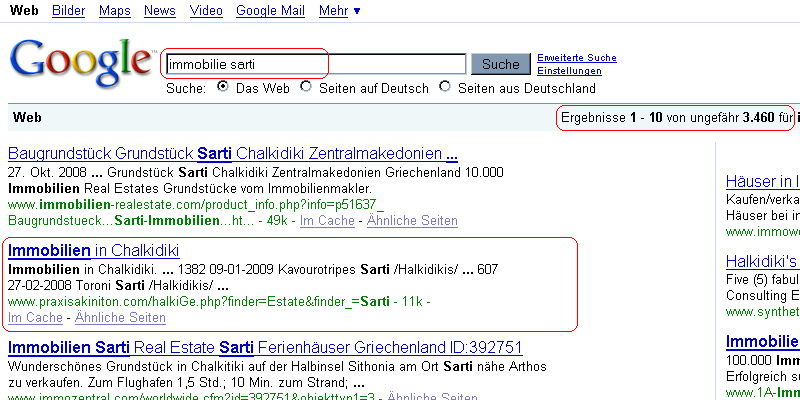Open 'Häuser in' sponsored ad link

(x=762, y=181)
